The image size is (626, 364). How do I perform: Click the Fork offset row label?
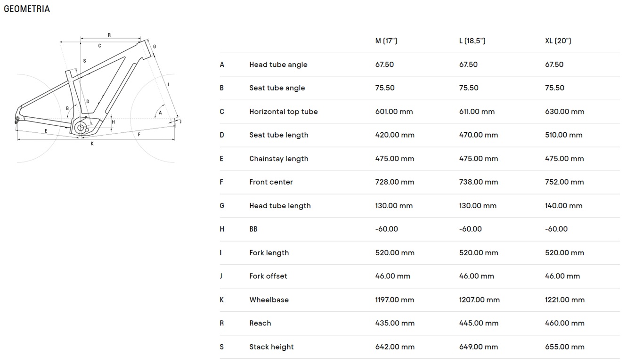[x=268, y=276]
